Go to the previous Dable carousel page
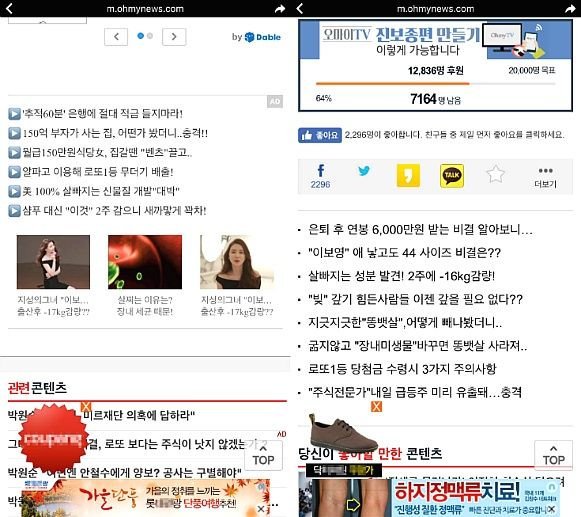The width and height of the screenshot is (581, 517). tap(116, 37)
